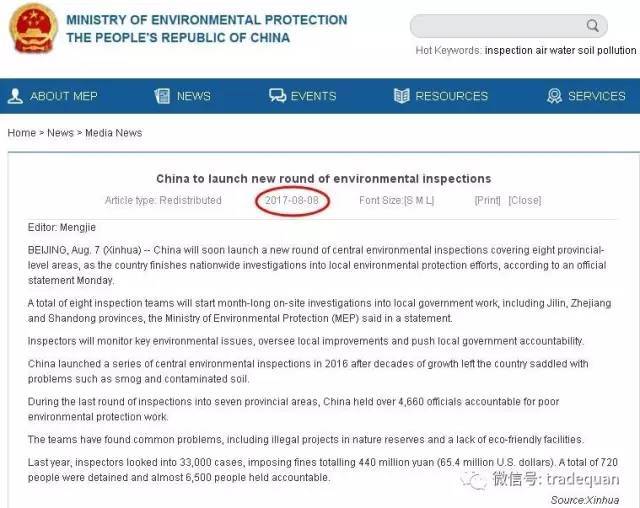Image resolution: width=640 pixels, height=508 pixels.
Task: Go to Media News breadcrumb link
Action: pos(113,133)
